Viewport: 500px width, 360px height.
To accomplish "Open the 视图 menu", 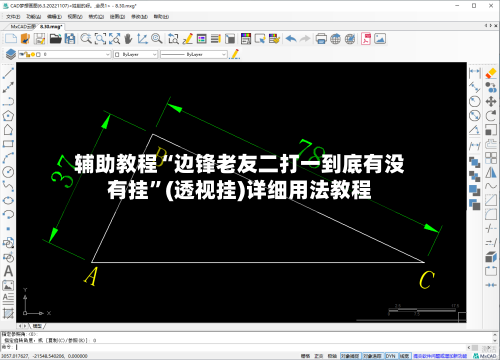I will pos(75,16).
